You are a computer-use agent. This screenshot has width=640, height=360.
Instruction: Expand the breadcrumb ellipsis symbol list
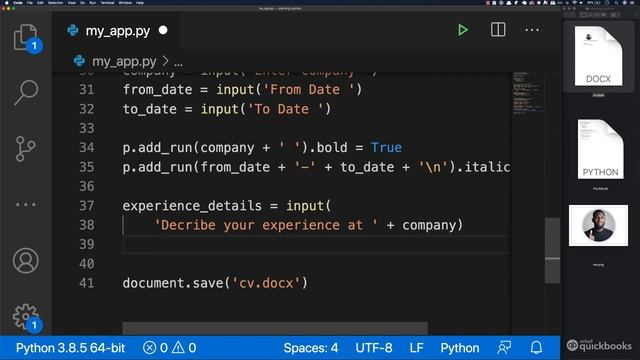point(178,63)
